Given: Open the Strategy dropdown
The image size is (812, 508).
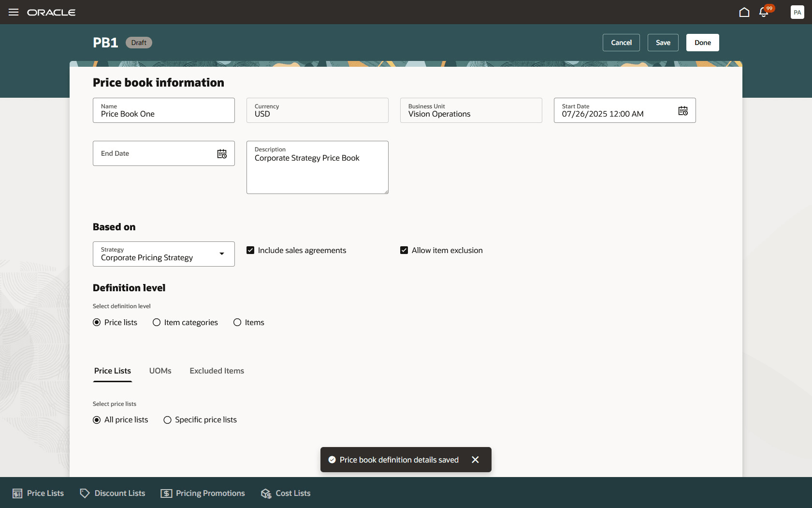Looking at the screenshot, I should (x=221, y=254).
